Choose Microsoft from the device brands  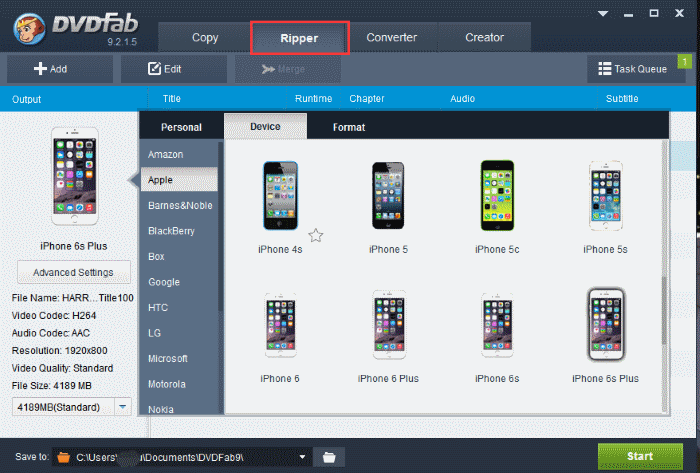click(x=168, y=358)
